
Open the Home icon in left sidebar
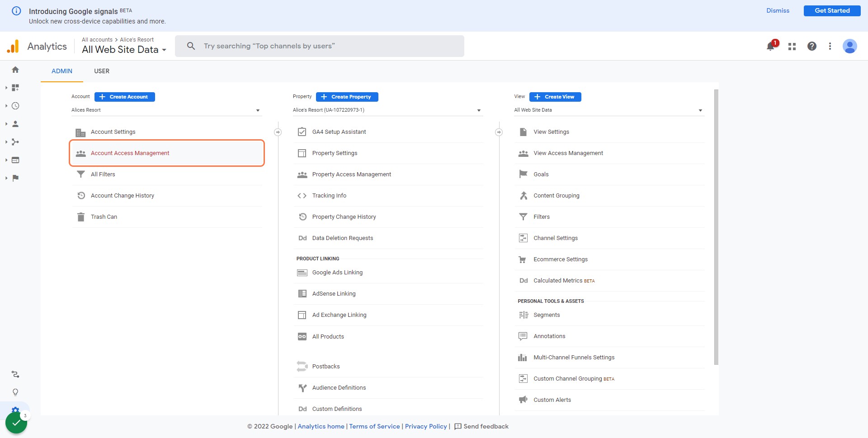click(x=15, y=70)
